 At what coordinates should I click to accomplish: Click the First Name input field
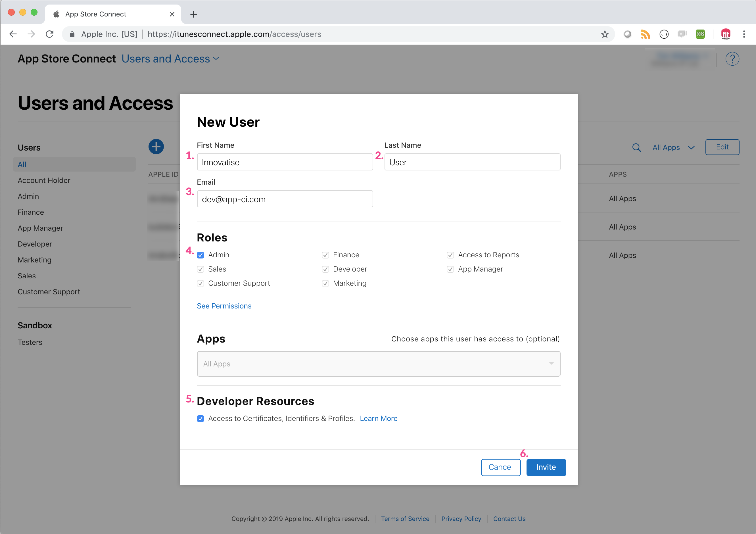tap(285, 162)
